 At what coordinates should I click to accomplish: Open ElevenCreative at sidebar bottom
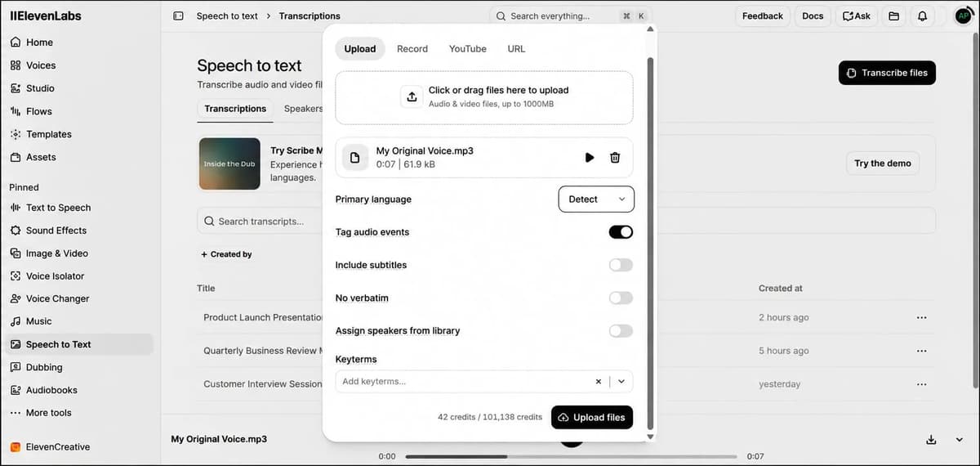57,447
